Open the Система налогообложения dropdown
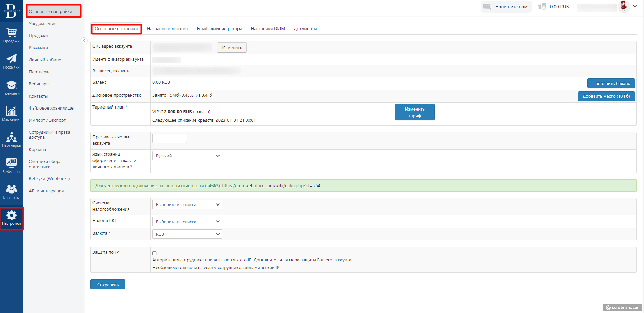The width and height of the screenshot is (644, 313). [187, 204]
